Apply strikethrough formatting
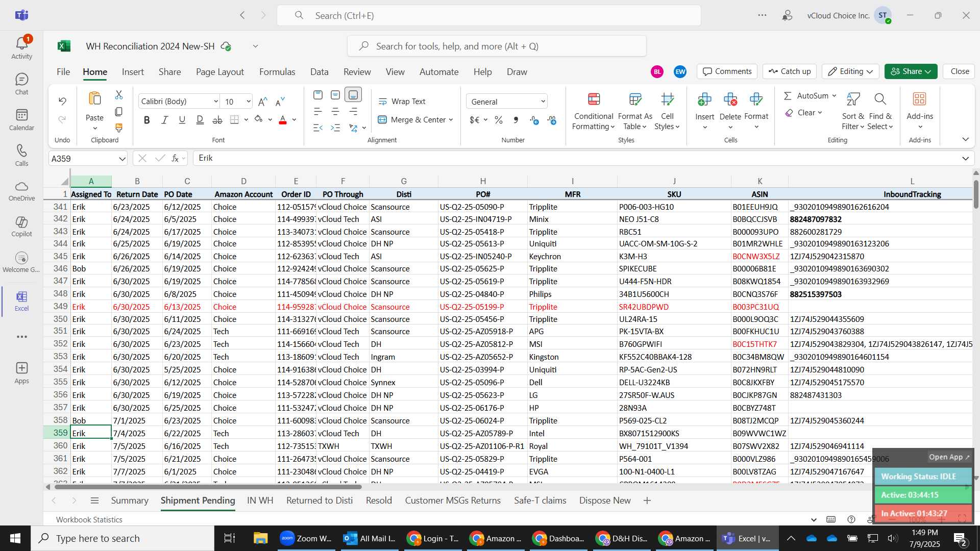 [x=217, y=120]
